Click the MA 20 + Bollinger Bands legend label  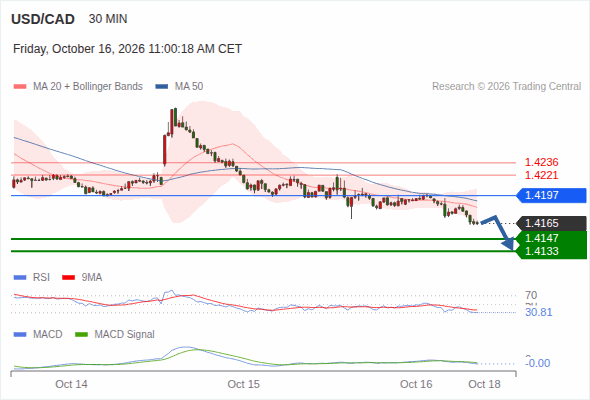(x=88, y=87)
